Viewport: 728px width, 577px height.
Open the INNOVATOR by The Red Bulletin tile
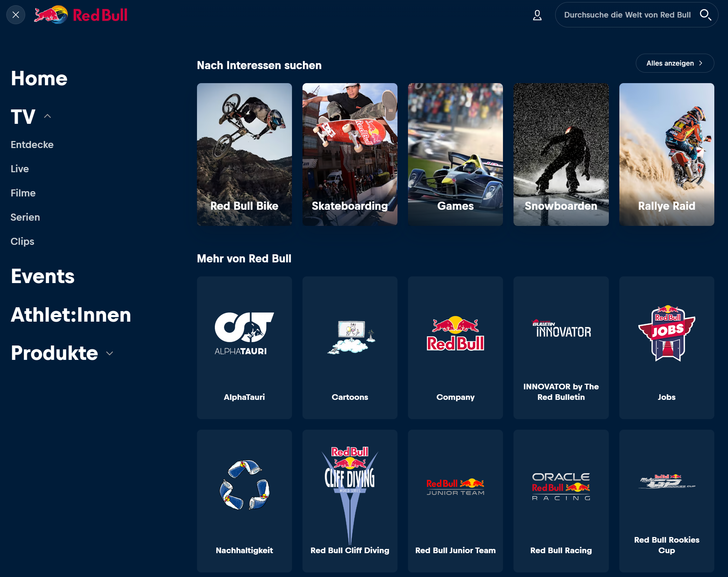point(561,348)
